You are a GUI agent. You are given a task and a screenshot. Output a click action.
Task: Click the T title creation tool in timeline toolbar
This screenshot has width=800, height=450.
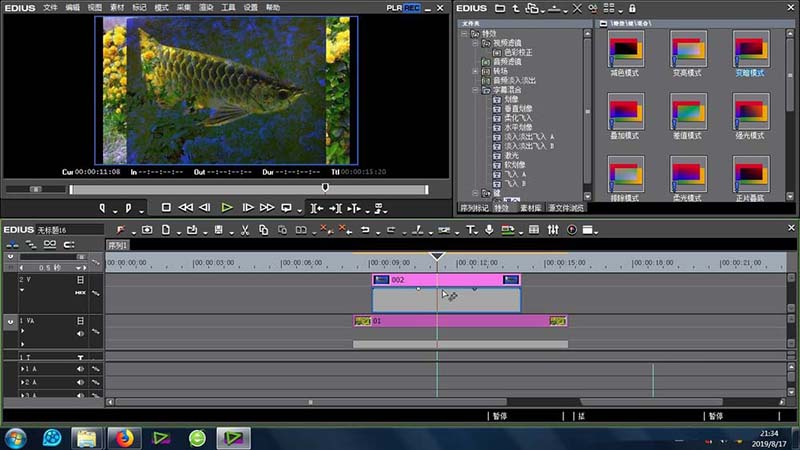point(471,230)
